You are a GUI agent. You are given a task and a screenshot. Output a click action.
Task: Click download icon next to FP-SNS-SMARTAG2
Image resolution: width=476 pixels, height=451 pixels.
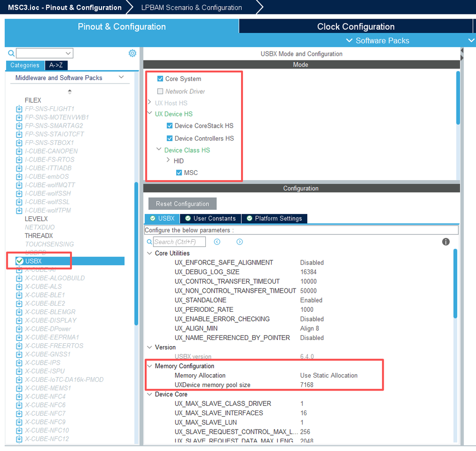[19, 126]
